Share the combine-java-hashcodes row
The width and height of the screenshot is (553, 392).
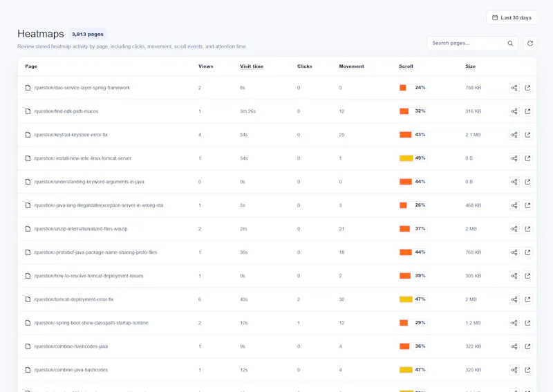click(x=514, y=370)
